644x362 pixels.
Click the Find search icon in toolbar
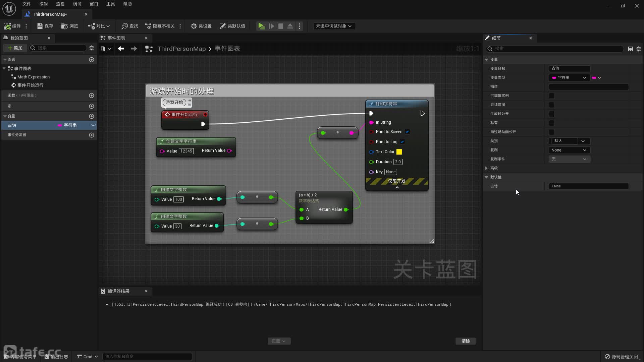pos(130,26)
